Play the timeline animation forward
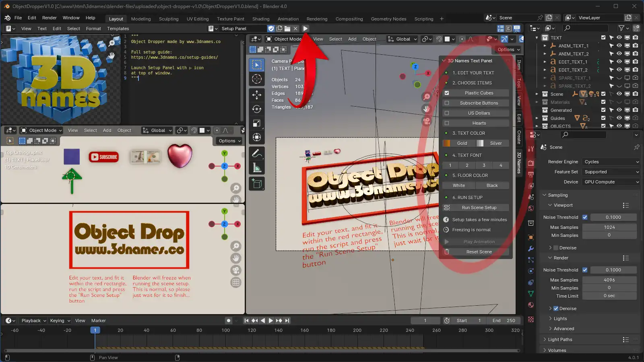This screenshot has height=362, width=644. pos(271,321)
